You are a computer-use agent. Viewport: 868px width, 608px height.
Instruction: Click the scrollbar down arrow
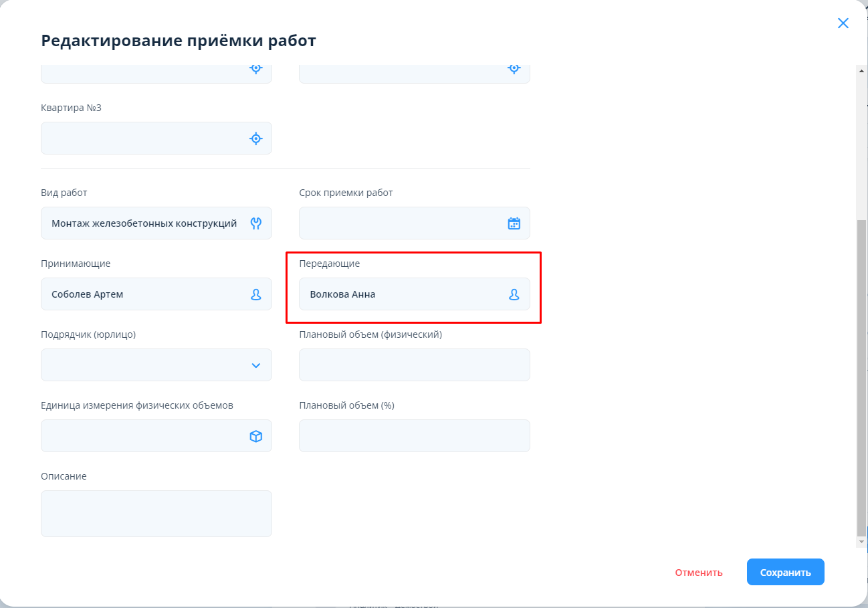[861, 542]
